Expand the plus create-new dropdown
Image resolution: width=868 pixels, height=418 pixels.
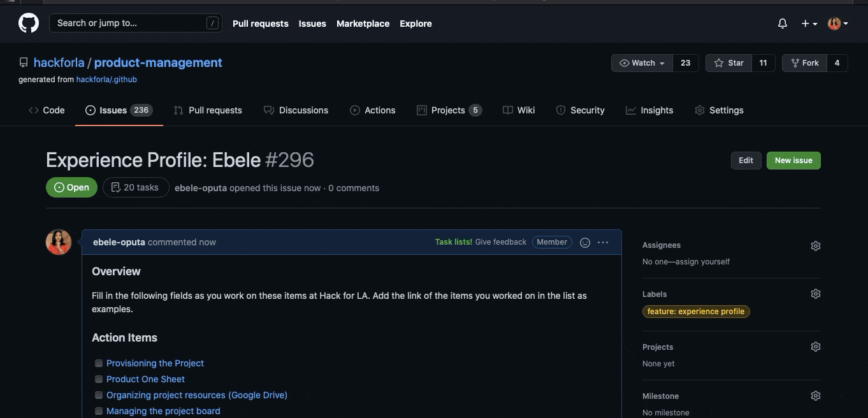point(807,23)
